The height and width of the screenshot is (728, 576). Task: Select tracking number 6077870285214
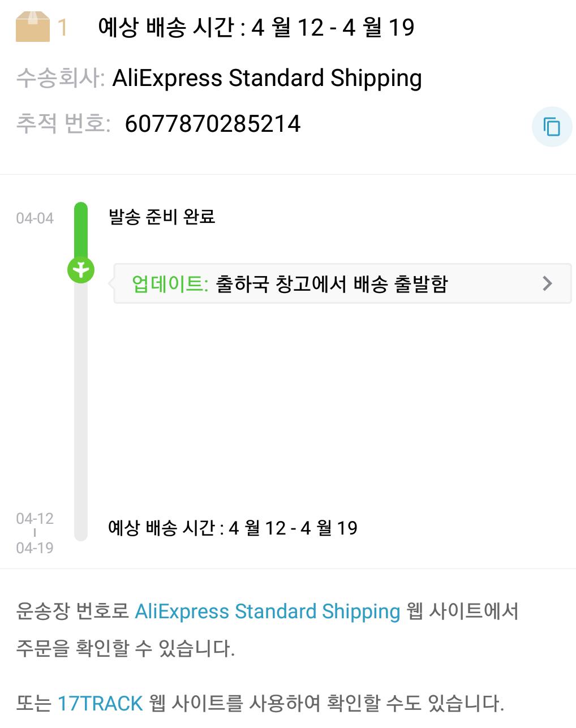pyautogui.click(x=212, y=124)
